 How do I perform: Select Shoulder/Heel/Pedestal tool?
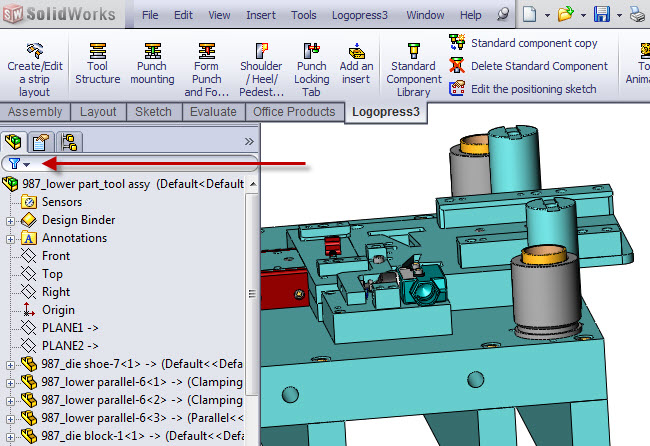click(x=261, y=70)
